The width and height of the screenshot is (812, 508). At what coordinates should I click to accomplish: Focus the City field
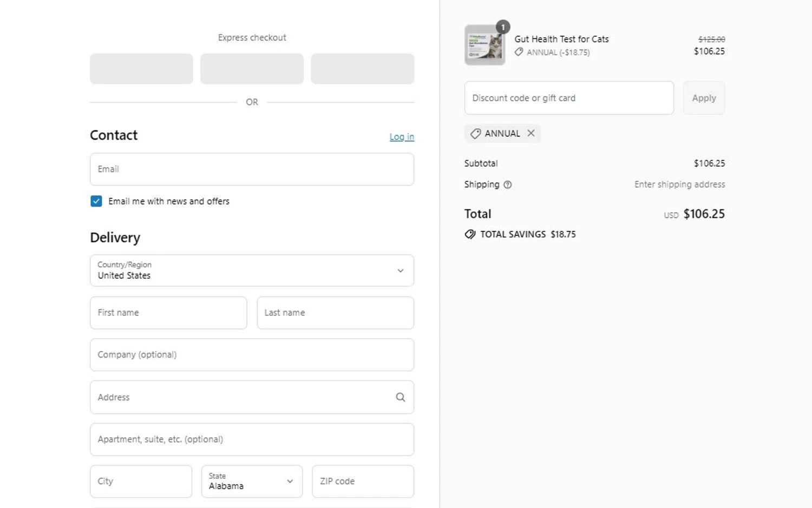click(141, 481)
